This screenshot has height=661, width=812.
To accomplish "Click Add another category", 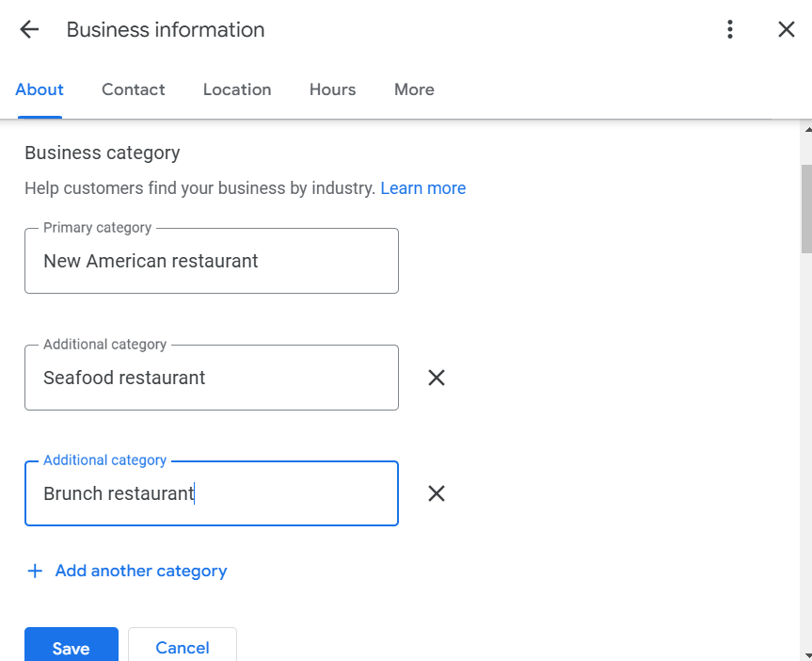I will [x=140, y=571].
